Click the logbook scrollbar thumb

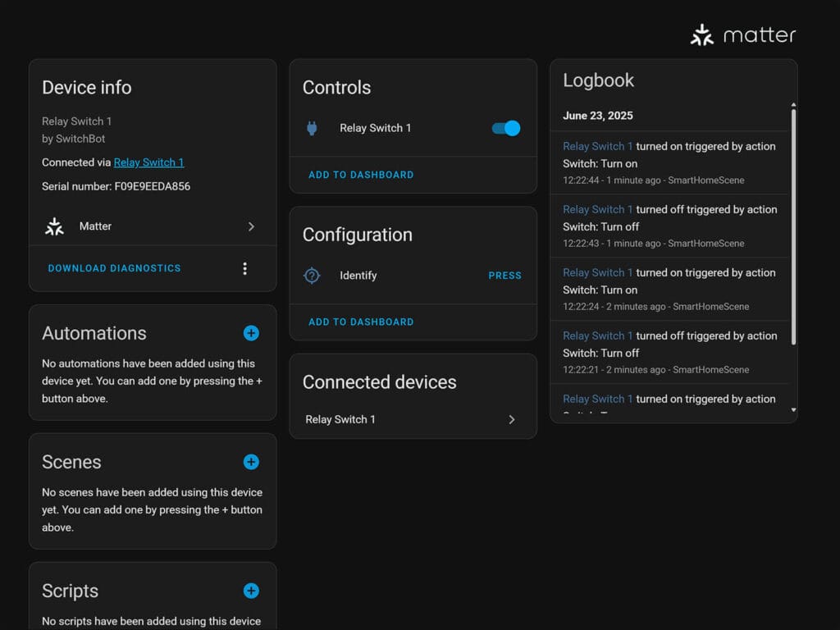coord(793,227)
